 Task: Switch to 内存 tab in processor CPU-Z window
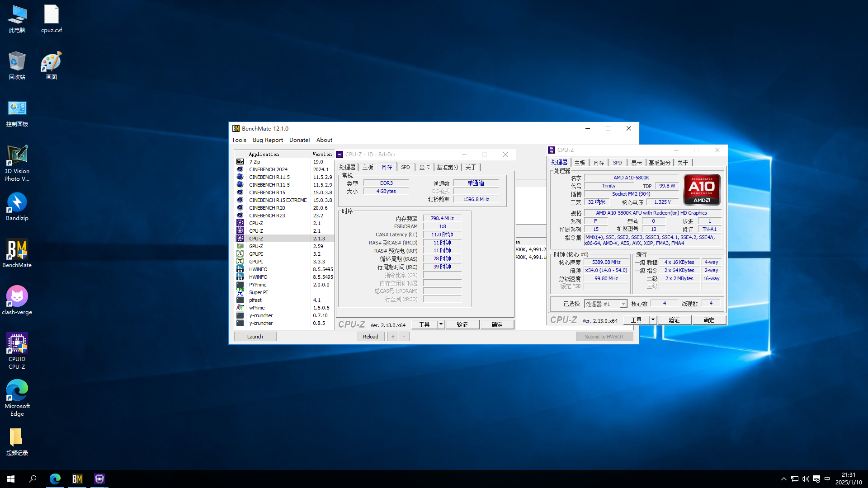[x=599, y=163]
